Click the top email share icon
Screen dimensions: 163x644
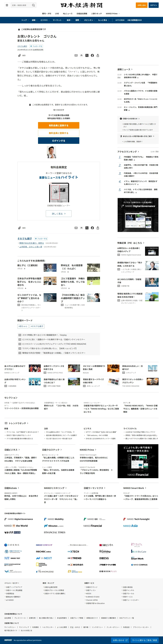tap(76, 56)
